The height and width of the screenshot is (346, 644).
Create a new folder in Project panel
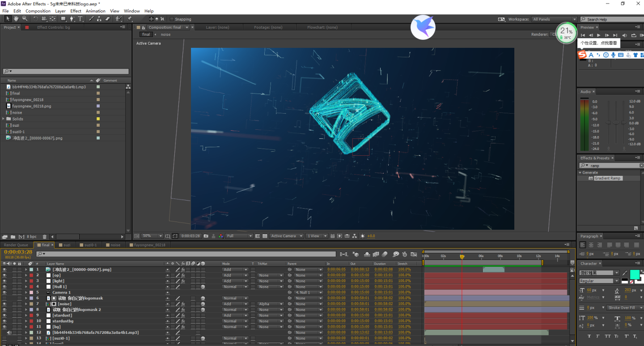[x=13, y=236]
